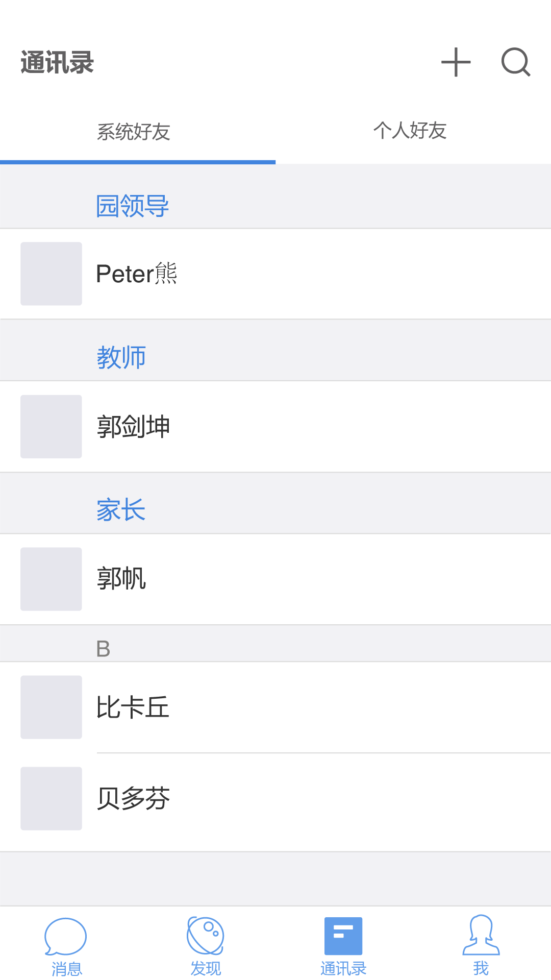The height and width of the screenshot is (980, 551).
Task: Open the search magnifier icon
Action: 515,62
